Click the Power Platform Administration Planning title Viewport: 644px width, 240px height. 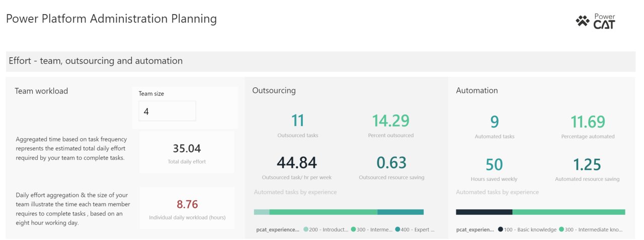point(111,19)
